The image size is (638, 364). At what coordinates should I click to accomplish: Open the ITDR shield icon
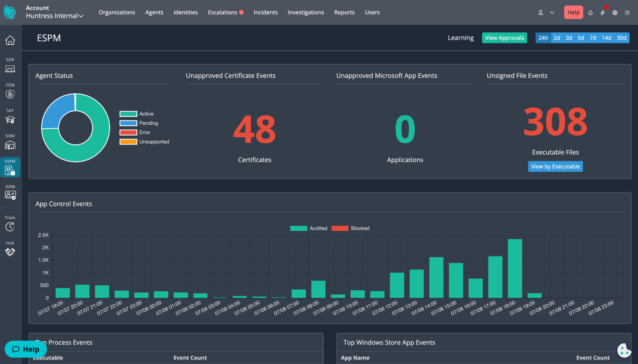click(10, 94)
